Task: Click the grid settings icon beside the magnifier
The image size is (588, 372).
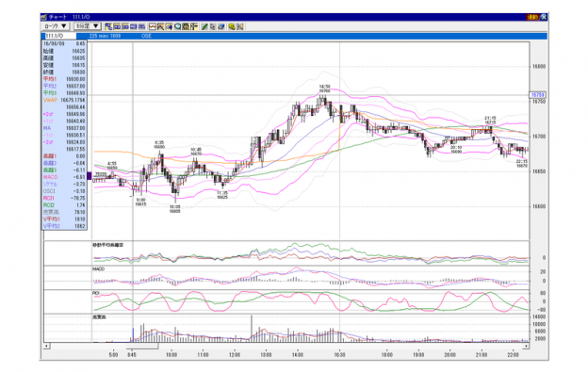Action: point(186,26)
